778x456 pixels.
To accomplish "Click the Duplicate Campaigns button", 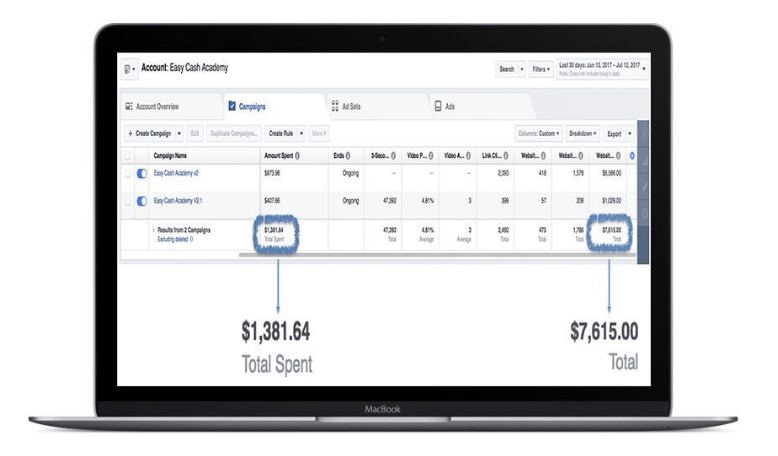I will (233, 133).
